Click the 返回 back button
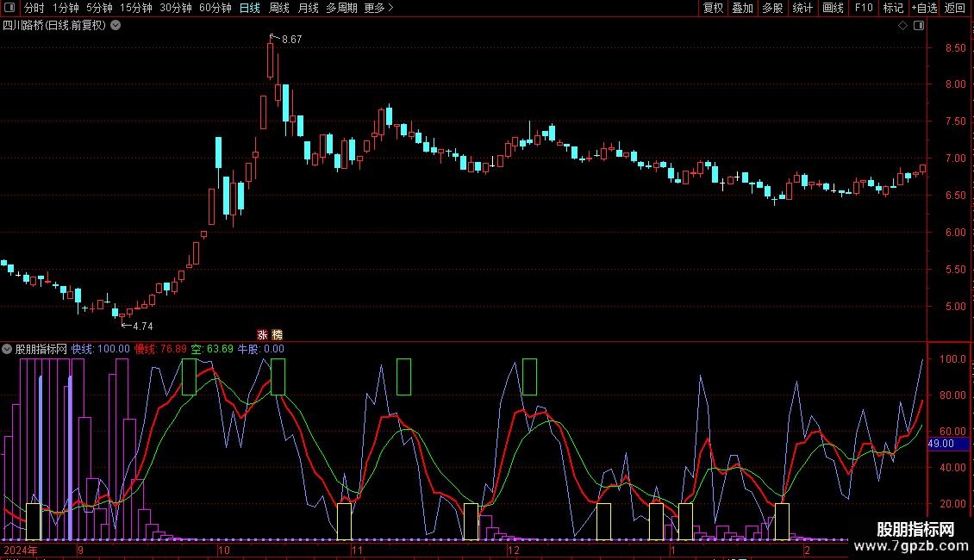Viewport: 974px width, 560px height. (x=955, y=9)
